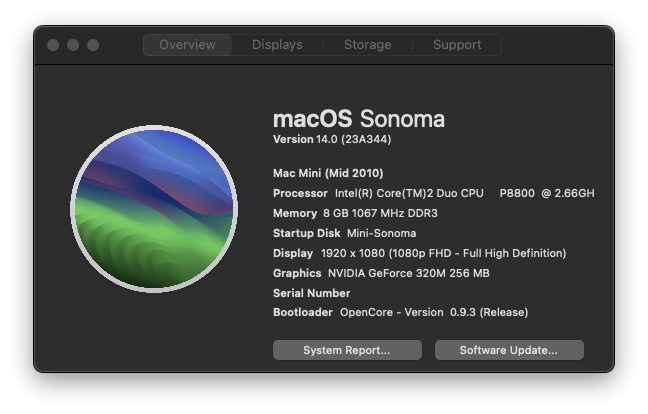The width and height of the screenshot is (648, 414).
Task: Go to the Support tab
Action: tap(457, 45)
